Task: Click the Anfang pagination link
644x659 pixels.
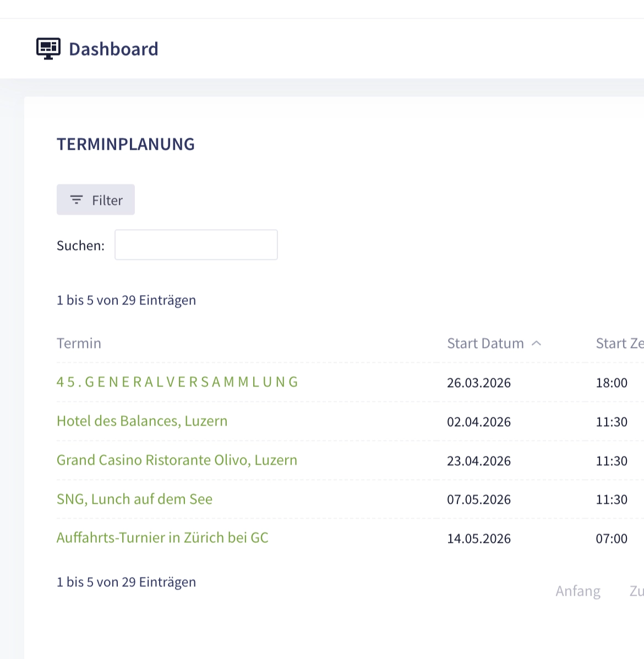Action: point(578,591)
